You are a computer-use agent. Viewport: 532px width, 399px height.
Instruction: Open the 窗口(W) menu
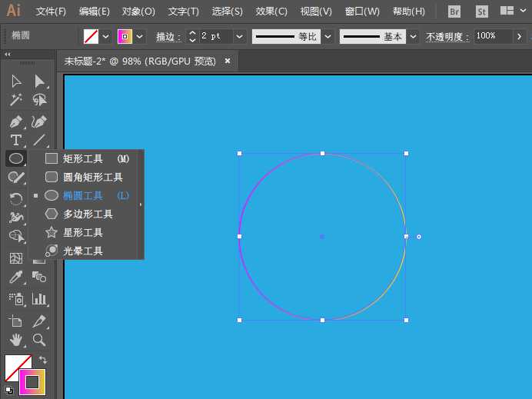(x=362, y=12)
